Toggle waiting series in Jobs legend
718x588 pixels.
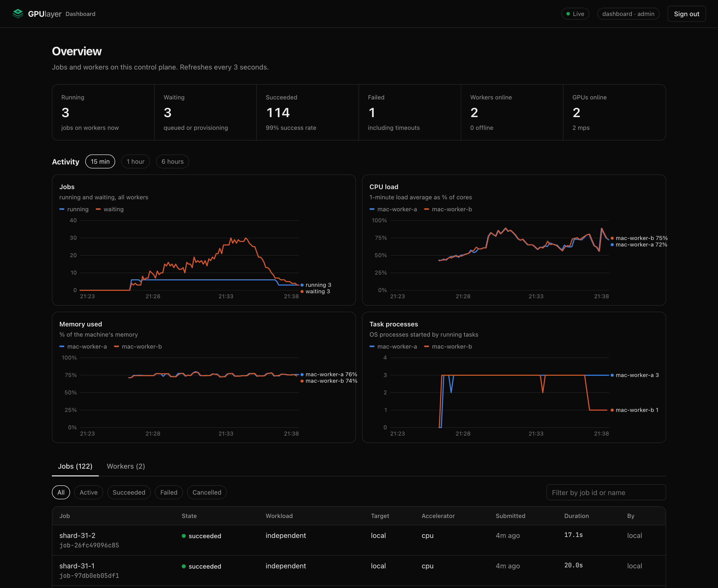(110, 209)
